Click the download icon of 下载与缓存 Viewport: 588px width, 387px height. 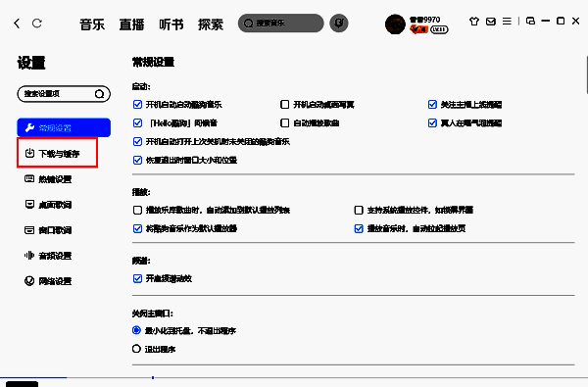tap(29, 153)
